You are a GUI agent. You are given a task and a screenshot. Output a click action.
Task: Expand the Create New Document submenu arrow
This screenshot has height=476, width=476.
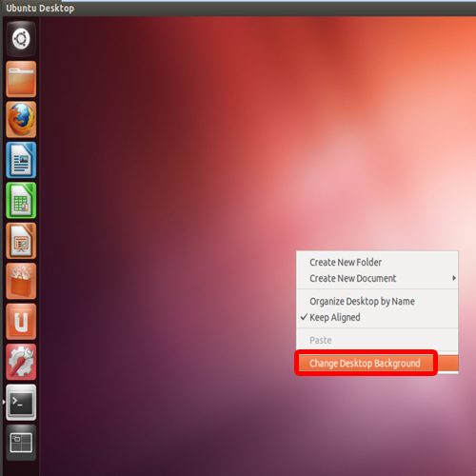click(x=454, y=278)
